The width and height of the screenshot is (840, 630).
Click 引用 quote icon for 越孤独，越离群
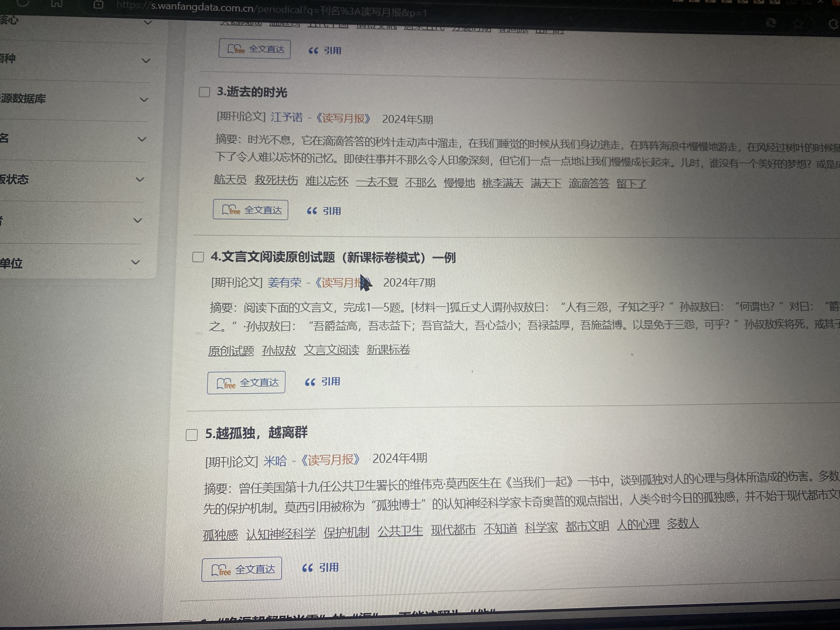click(x=320, y=568)
